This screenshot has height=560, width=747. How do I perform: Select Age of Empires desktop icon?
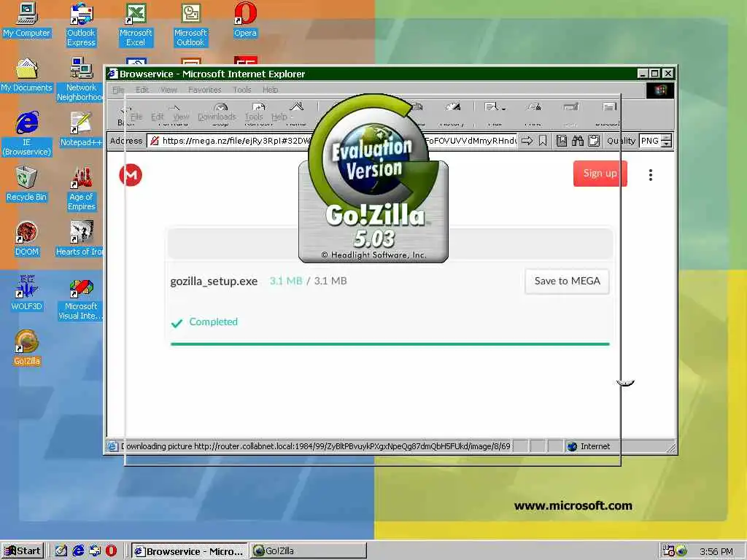[x=81, y=189]
